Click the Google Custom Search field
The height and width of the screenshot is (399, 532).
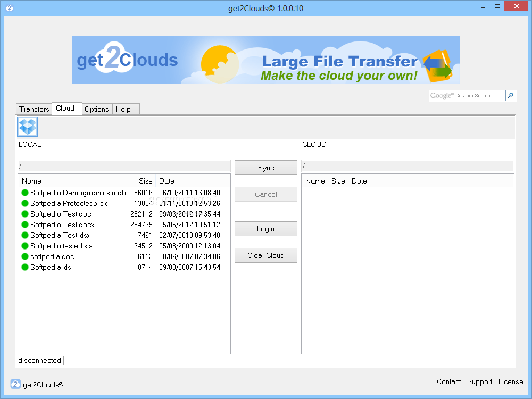[x=467, y=96]
